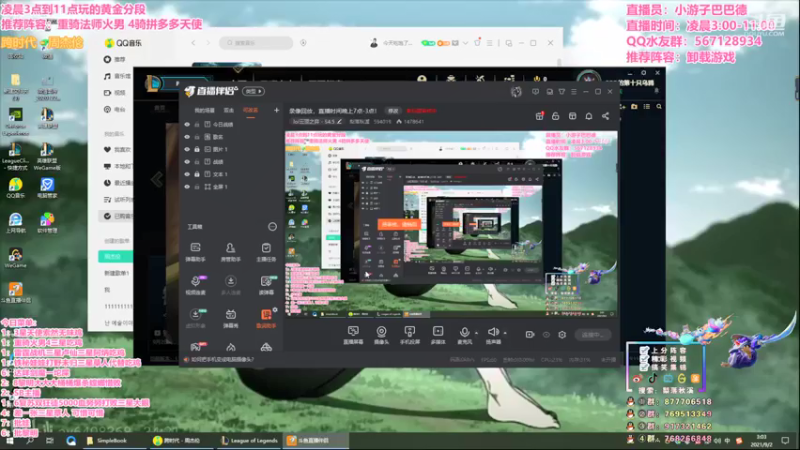Click the plus icon to add a scene
This screenshot has height=450, width=800.
tap(276, 110)
